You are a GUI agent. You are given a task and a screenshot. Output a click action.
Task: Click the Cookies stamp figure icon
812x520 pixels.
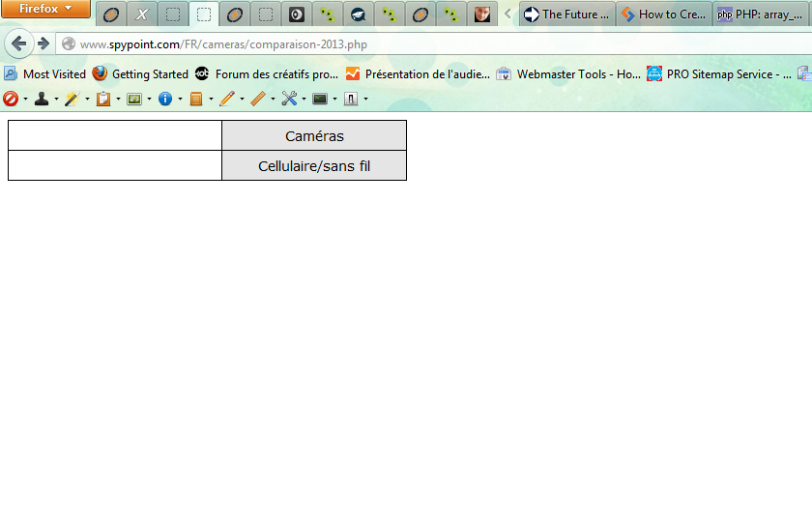tap(42, 99)
